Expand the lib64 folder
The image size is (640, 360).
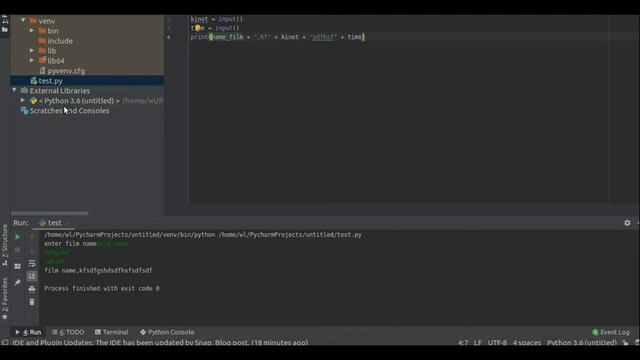(x=31, y=60)
